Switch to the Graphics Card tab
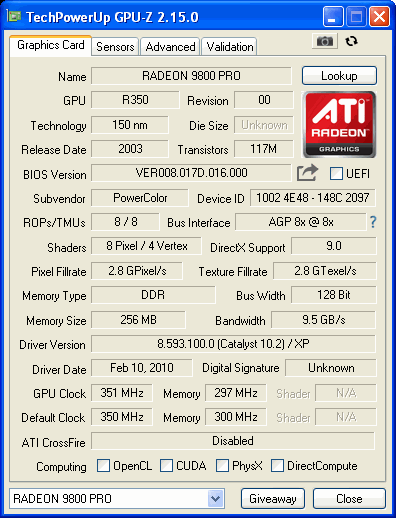Image resolution: width=396 pixels, height=518 pixels. coord(51,45)
